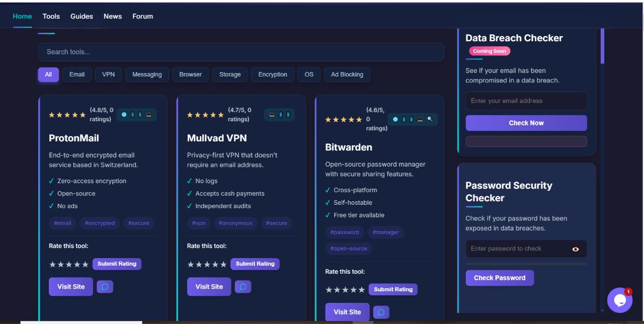Click the #open-source tag
This screenshot has width=644, height=324.
(349, 249)
